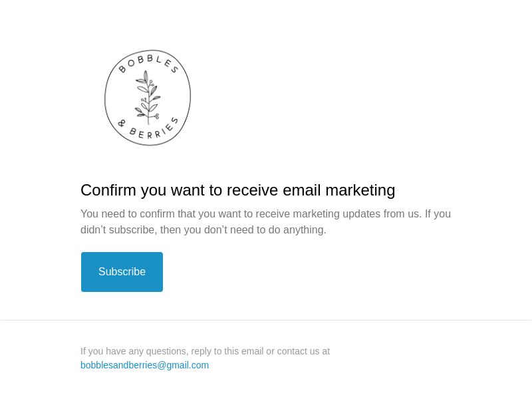532x399 pixels.
Task: Click "don't need to do anything" text
Action: [x=265, y=230]
